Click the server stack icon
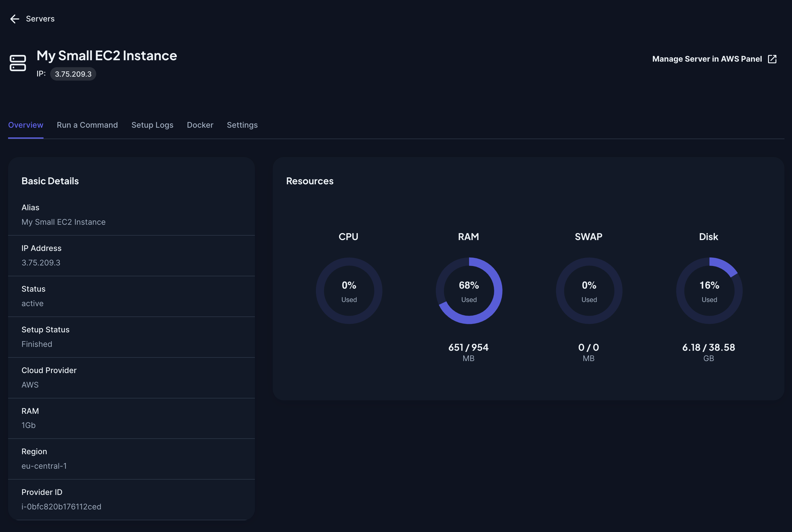The height and width of the screenshot is (532, 792). click(18, 63)
